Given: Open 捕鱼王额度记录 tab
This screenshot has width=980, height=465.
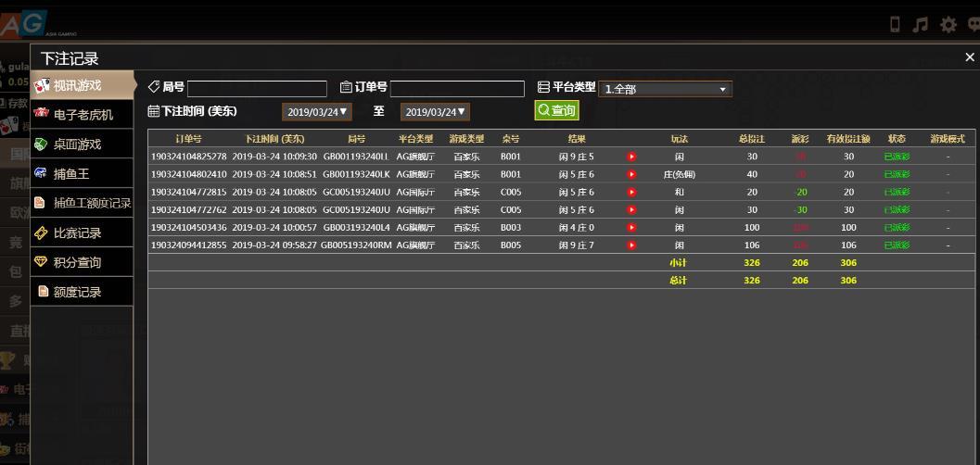Looking at the screenshot, I should [x=82, y=203].
